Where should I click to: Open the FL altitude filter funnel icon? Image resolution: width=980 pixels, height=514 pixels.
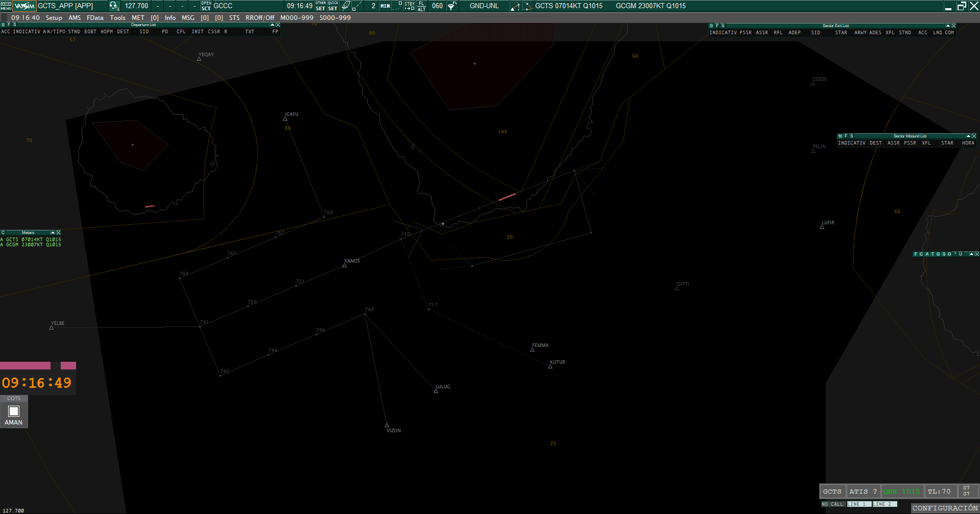[x=452, y=6]
